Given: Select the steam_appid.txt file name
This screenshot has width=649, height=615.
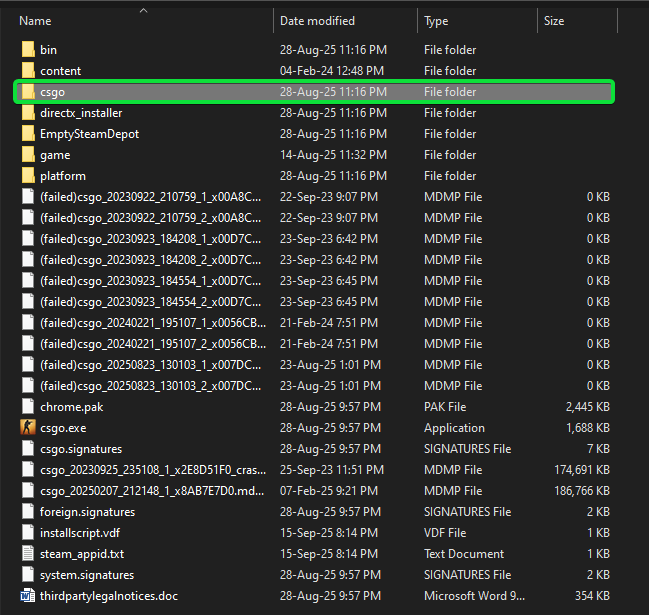Looking at the screenshot, I should tap(82, 554).
